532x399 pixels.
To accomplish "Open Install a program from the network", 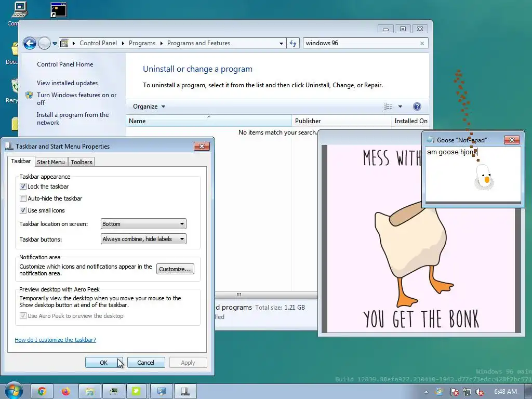I will coord(73,118).
